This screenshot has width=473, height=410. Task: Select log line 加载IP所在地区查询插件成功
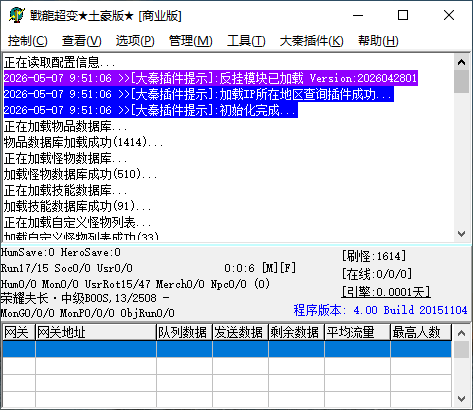point(199,94)
